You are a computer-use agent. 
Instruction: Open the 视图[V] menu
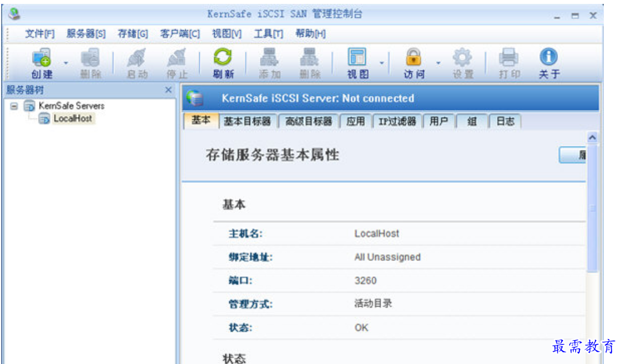226,34
